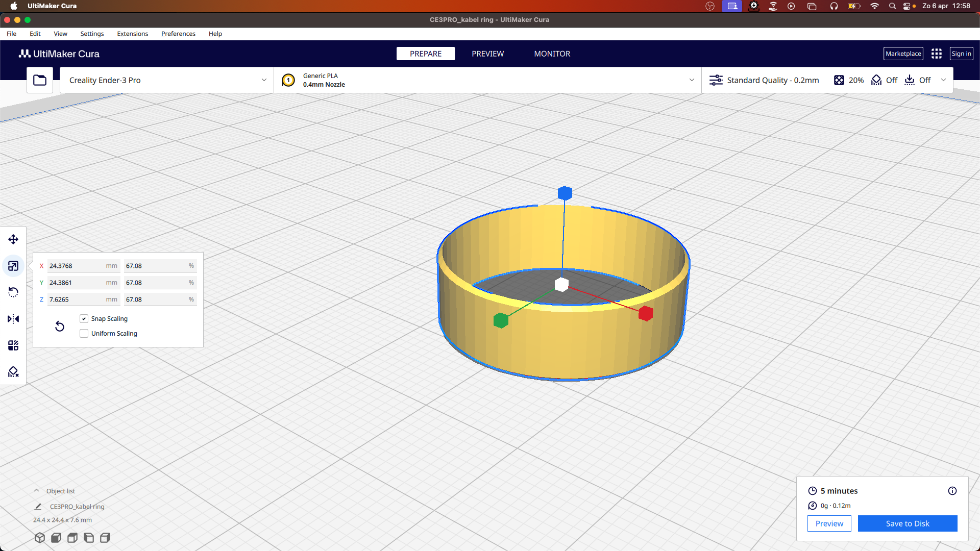Open the Apple menu
Screen dimensions: 980x551
(x=14, y=6)
